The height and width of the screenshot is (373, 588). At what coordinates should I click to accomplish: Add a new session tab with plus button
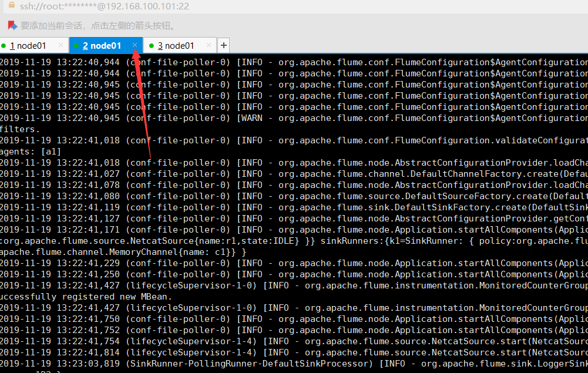click(x=223, y=45)
